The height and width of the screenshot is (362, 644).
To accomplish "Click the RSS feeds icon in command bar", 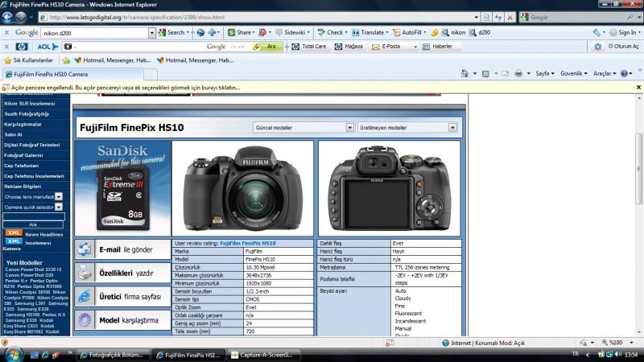I will click(485, 74).
